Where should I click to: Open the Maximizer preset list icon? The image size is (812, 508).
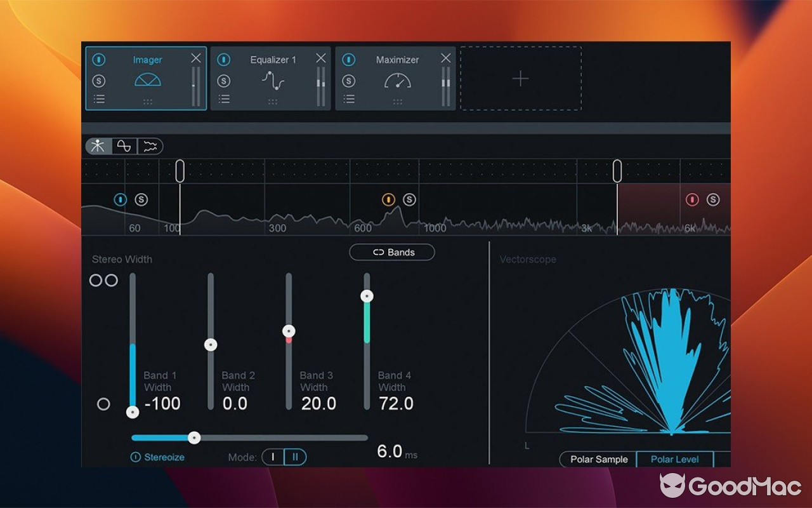pyautogui.click(x=349, y=98)
